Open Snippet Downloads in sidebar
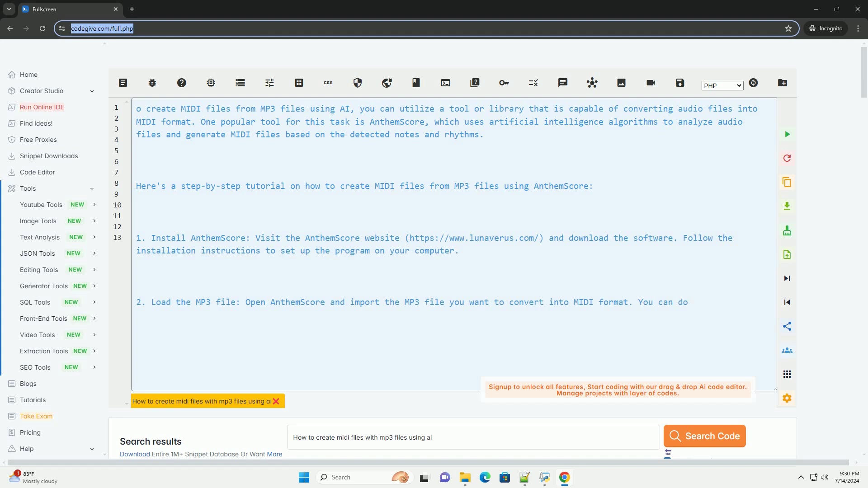 click(48, 156)
